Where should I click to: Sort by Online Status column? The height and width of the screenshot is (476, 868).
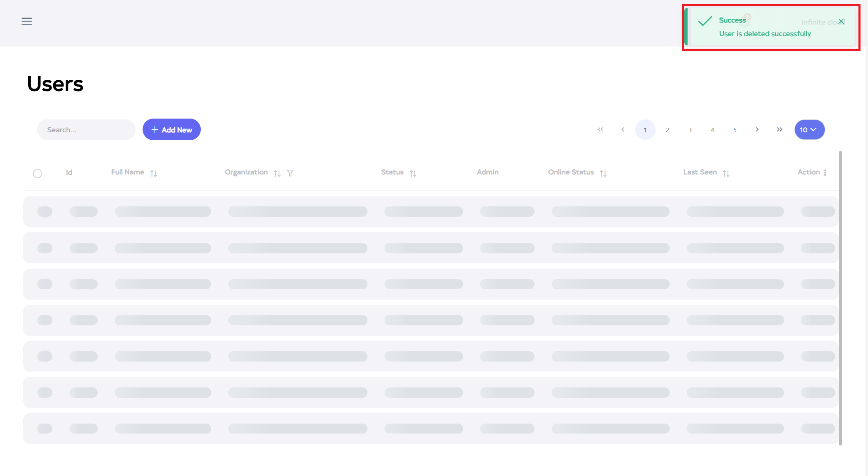(603, 173)
